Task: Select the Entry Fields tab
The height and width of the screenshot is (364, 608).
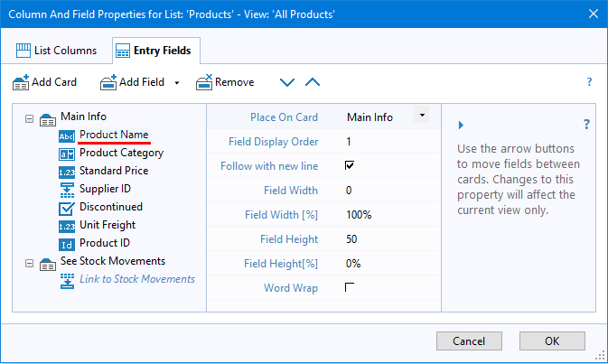Action: 151,50
